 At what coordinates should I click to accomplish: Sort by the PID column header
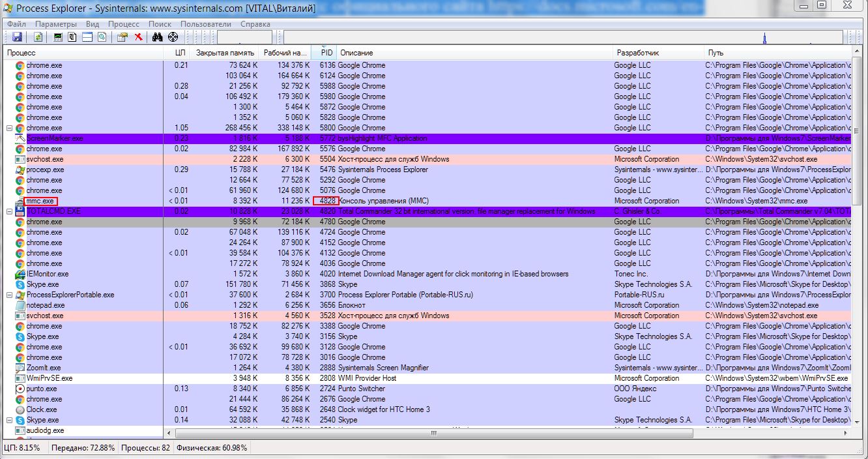pyautogui.click(x=324, y=52)
